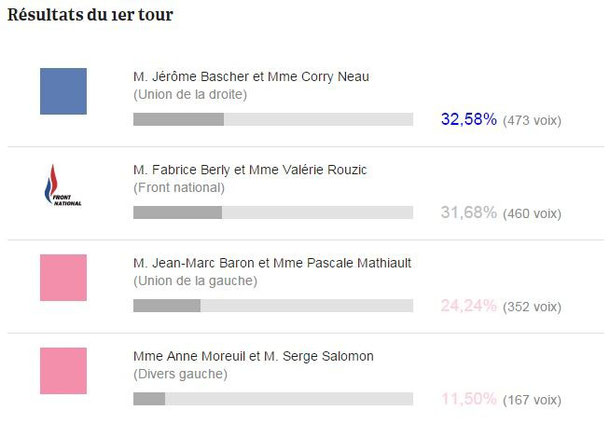Click the Résultats du 1er tour heading
The image size is (610, 424).
(x=90, y=15)
